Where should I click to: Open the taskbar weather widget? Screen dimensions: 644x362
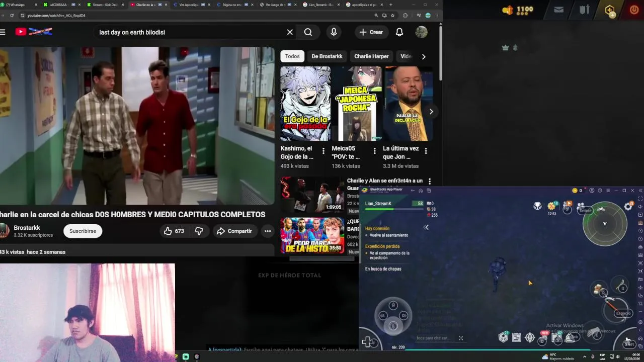click(x=558, y=356)
